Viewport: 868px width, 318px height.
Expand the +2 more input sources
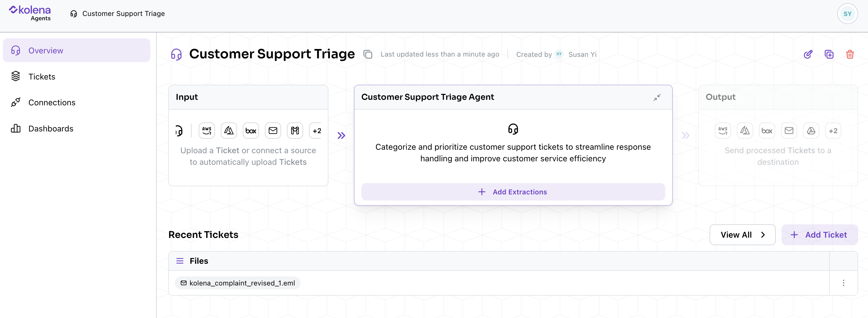point(317,131)
